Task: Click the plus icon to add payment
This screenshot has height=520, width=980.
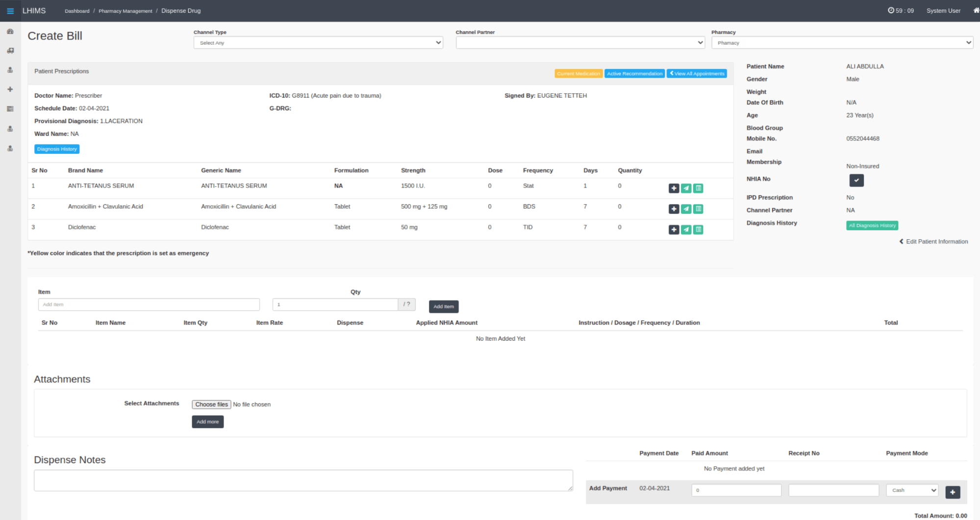Action: [x=952, y=492]
